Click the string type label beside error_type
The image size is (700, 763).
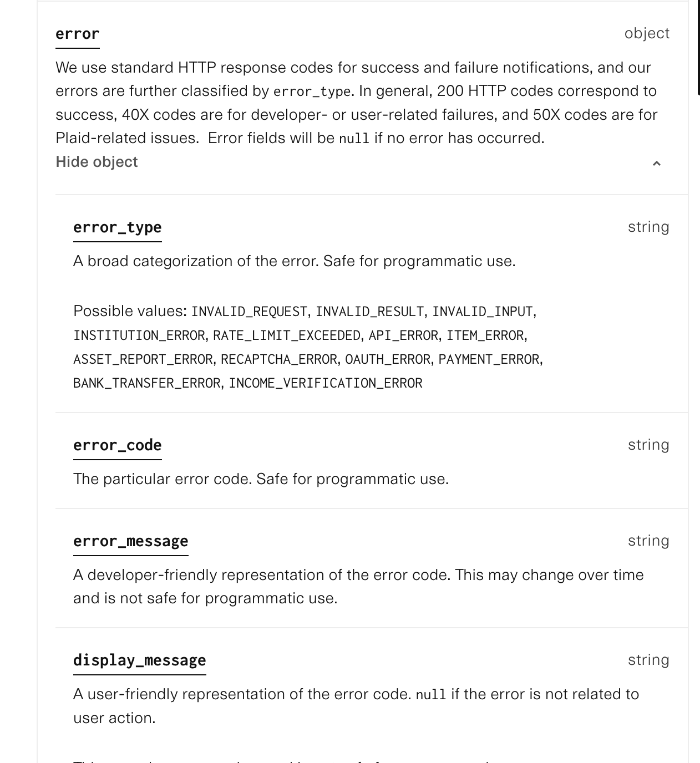648,226
